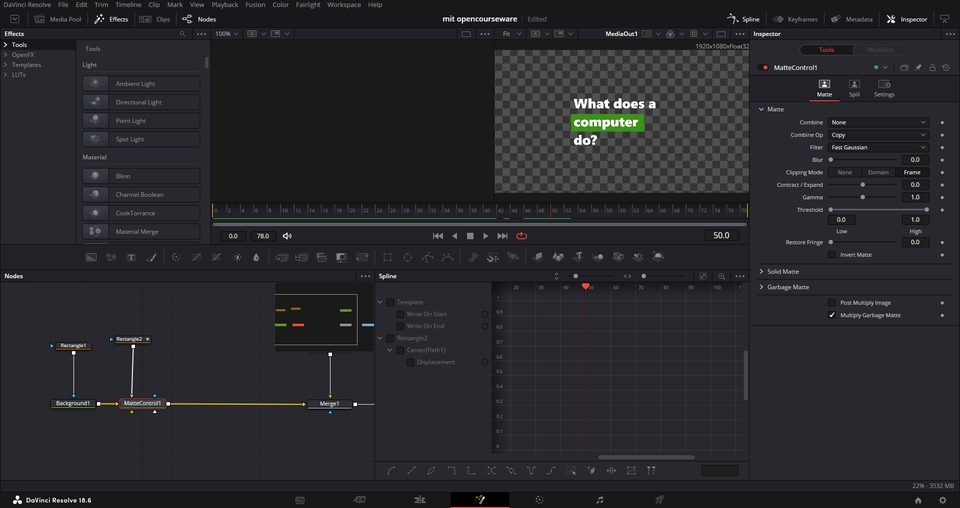Open Project Settings gear icon
Screen dimensions: 960x508
click(x=943, y=500)
